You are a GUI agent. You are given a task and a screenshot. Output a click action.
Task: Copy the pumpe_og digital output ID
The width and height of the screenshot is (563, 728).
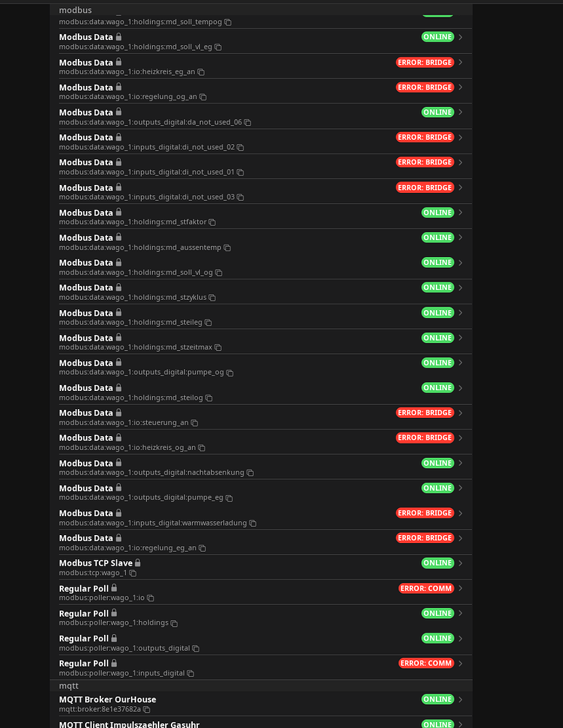pyautogui.click(x=230, y=373)
